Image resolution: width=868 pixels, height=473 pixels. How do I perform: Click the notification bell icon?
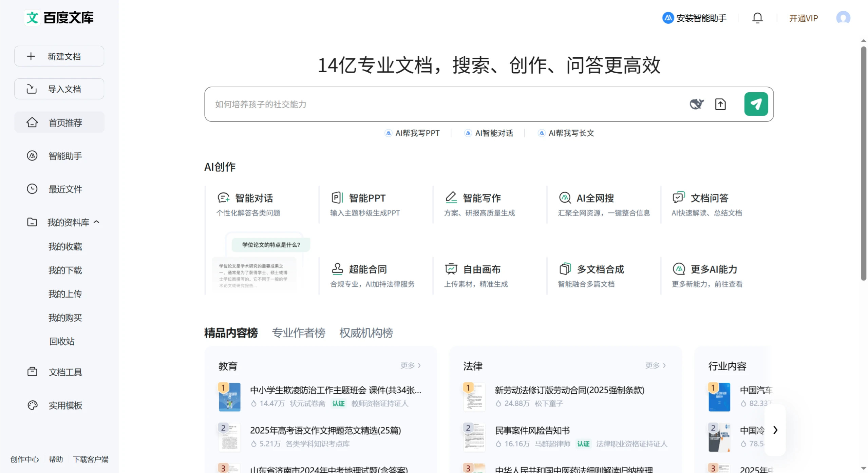[x=757, y=18]
